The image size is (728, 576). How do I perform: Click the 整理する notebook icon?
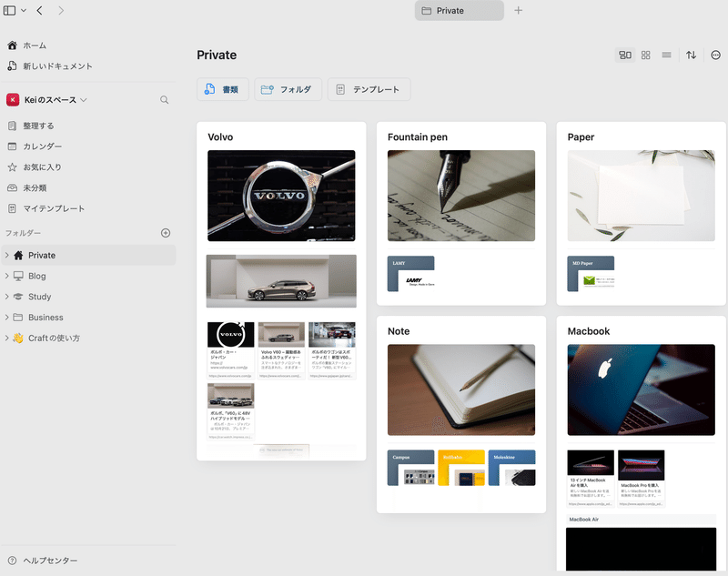(x=12, y=126)
